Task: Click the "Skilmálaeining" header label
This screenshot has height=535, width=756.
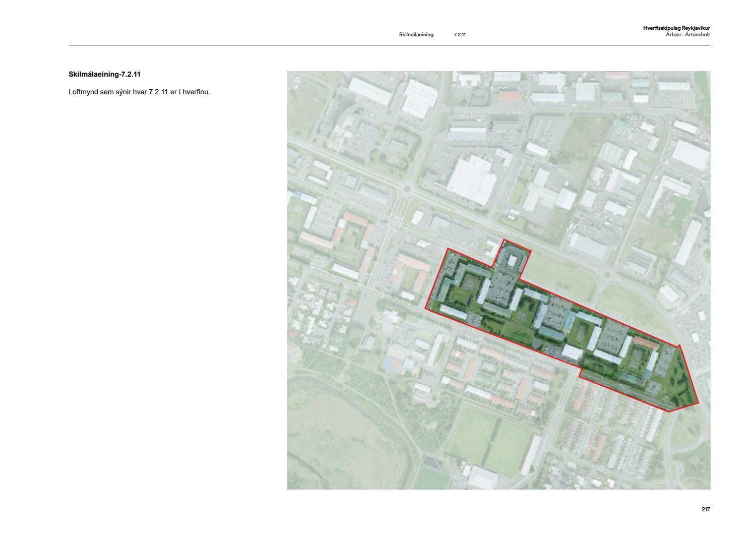Action: [416, 35]
